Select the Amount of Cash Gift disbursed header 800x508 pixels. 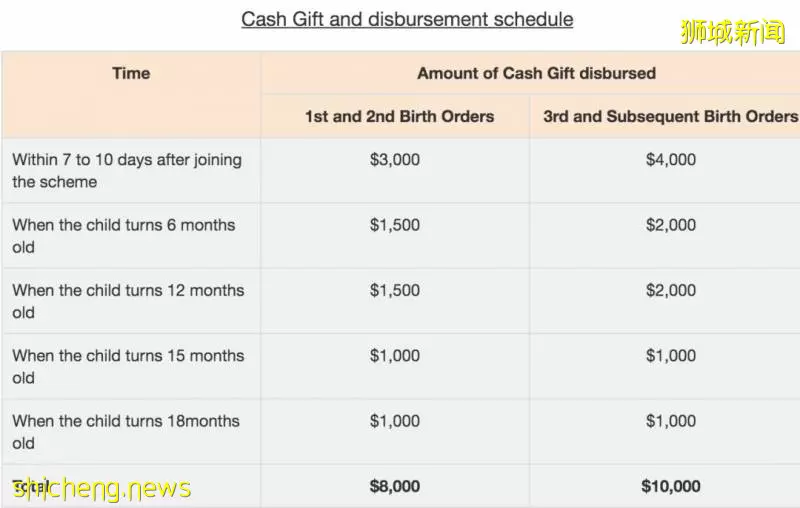point(536,73)
